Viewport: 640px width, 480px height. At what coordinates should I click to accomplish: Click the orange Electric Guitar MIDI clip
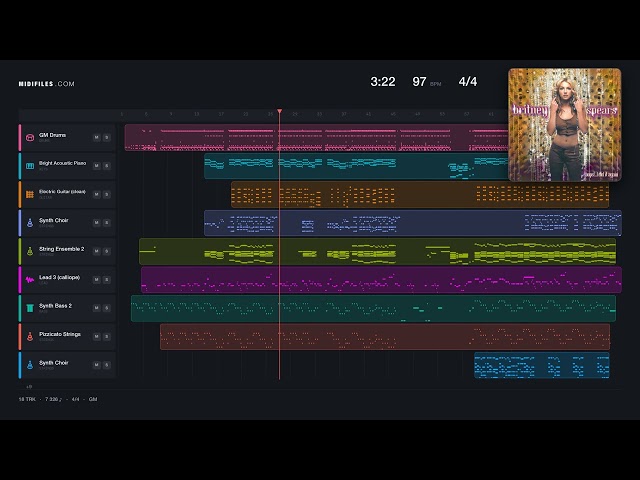pos(420,195)
